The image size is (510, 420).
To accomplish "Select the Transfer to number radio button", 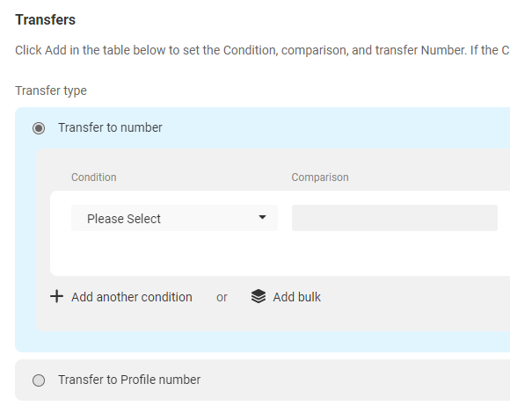I will [x=39, y=128].
